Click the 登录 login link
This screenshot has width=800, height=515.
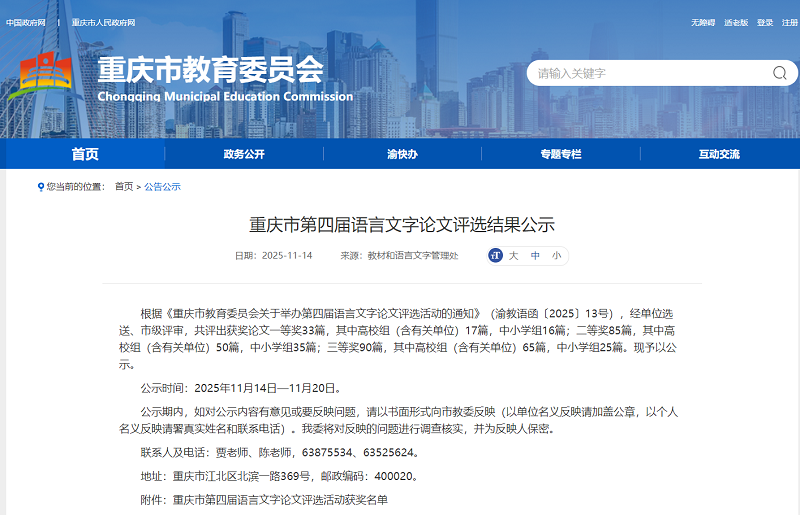[x=765, y=22]
